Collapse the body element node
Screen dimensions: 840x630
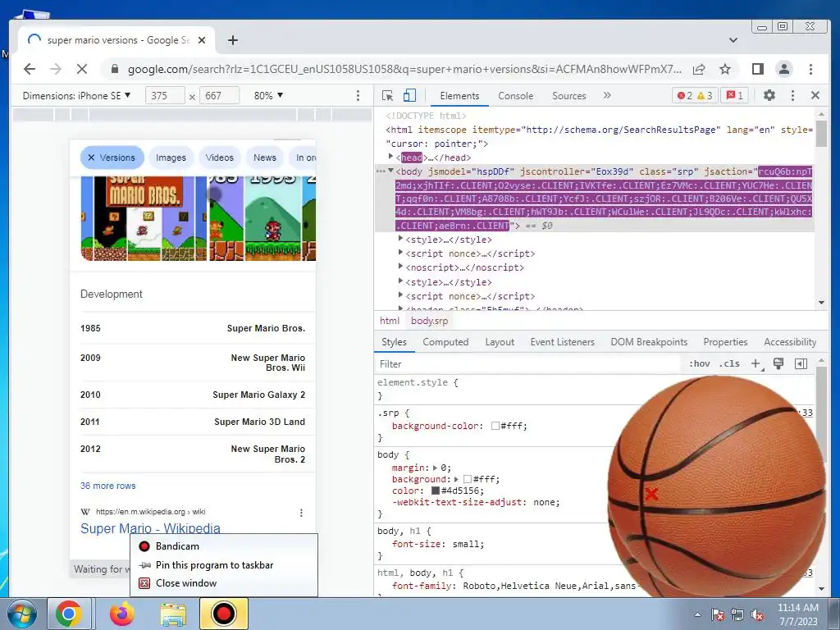click(x=390, y=171)
